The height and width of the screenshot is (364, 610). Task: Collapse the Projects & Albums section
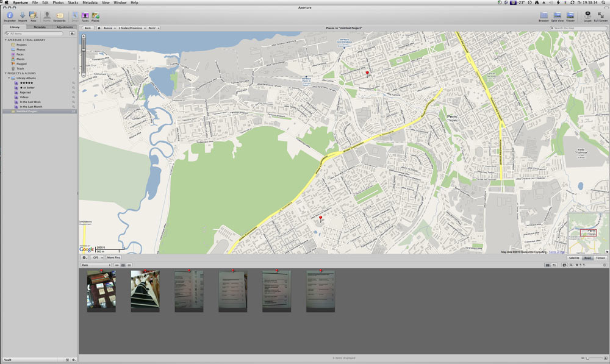5,73
